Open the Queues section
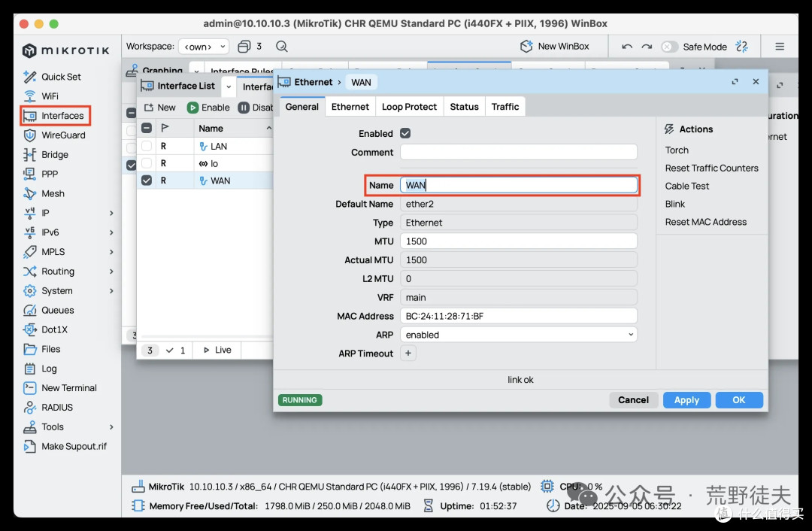Viewport: 812px width, 531px height. point(49,311)
